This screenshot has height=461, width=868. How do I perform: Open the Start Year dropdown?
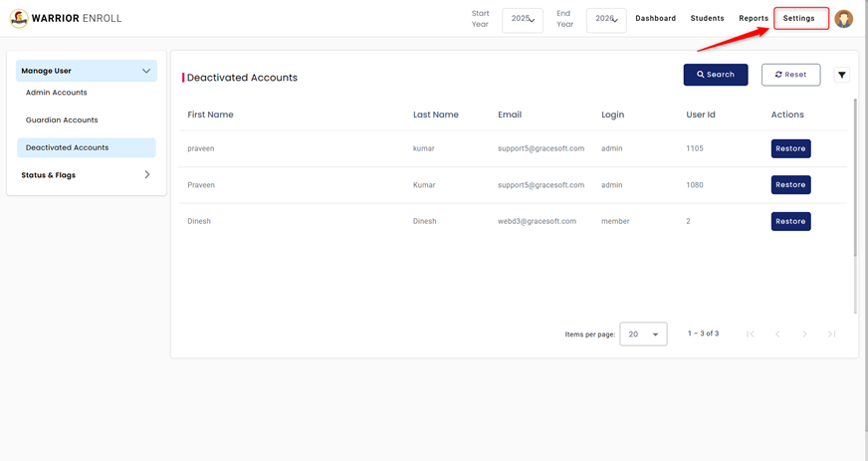[523, 20]
